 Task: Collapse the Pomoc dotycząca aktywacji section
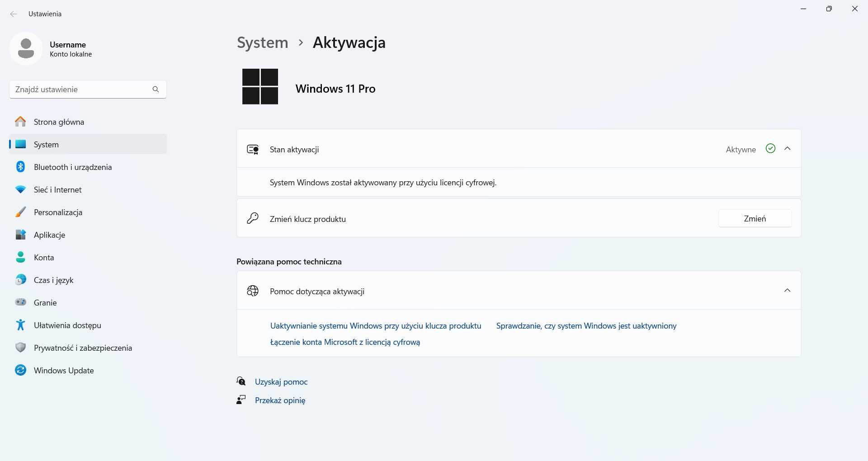[x=787, y=291]
